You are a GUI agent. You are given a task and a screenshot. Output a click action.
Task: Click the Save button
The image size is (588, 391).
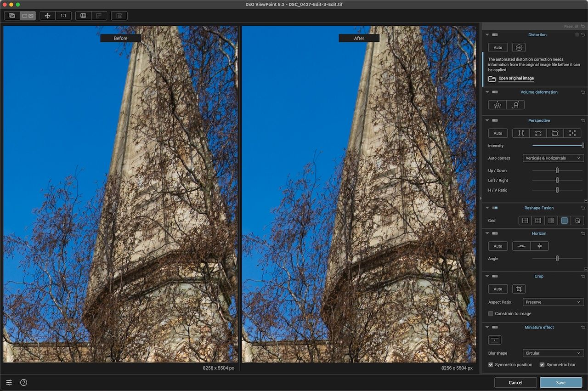tap(560, 382)
